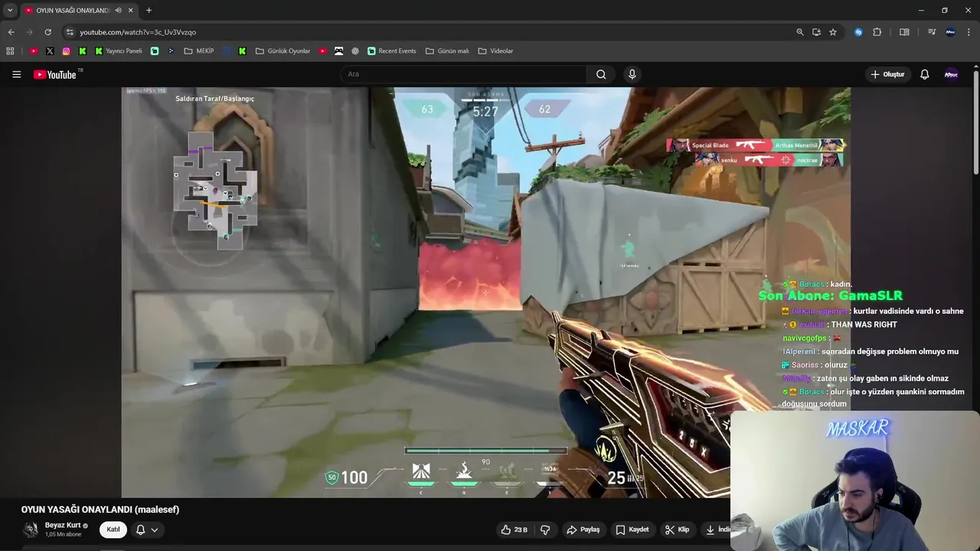Open the YouTube bookmark icon
The image size is (980, 551).
34,51
